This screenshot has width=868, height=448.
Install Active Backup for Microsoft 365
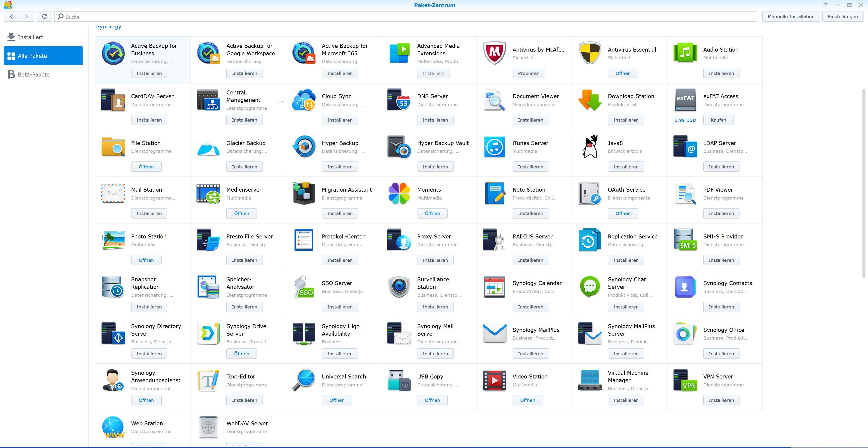tap(340, 73)
